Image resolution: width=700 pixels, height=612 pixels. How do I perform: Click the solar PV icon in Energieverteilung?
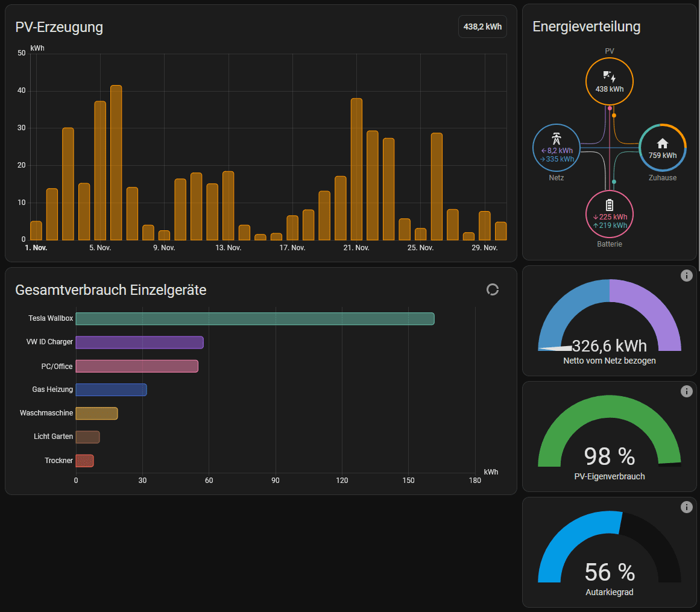(x=610, y=77)
